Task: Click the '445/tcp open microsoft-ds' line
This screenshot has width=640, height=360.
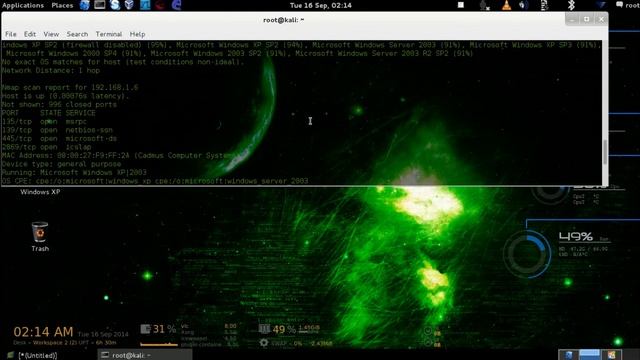Action: tap(59, 139)
